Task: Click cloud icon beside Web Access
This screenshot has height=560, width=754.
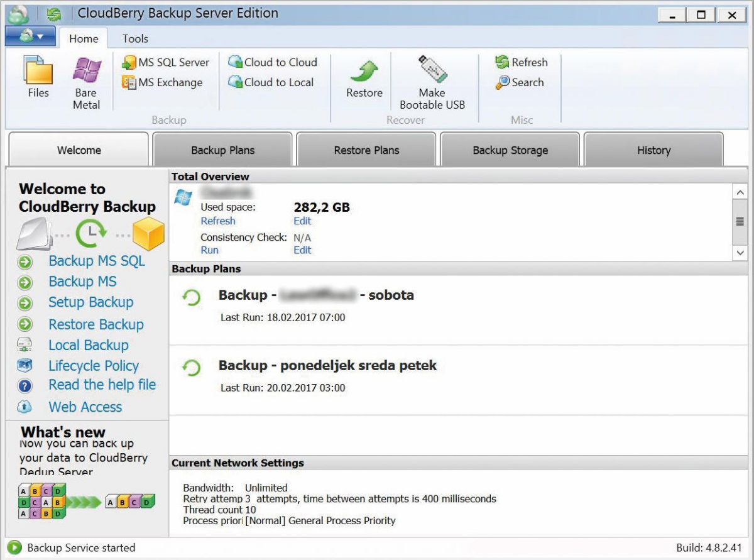Action: [25, 407]
